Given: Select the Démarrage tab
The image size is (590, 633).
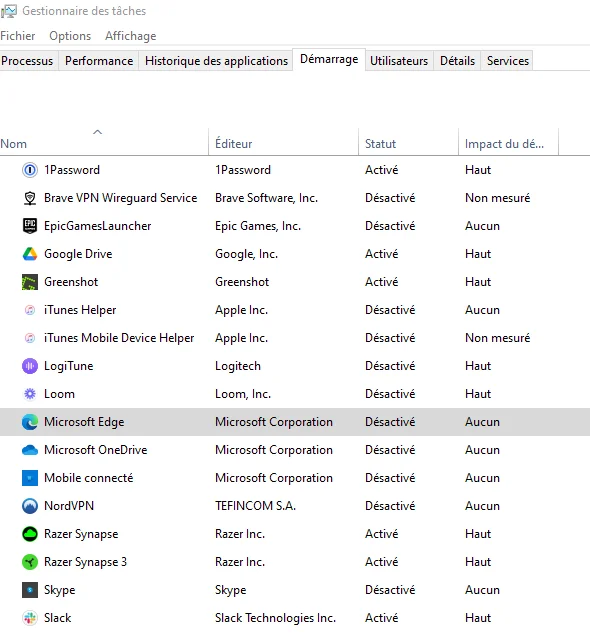Looking at the screenshot, I should [x=329, y=59].
